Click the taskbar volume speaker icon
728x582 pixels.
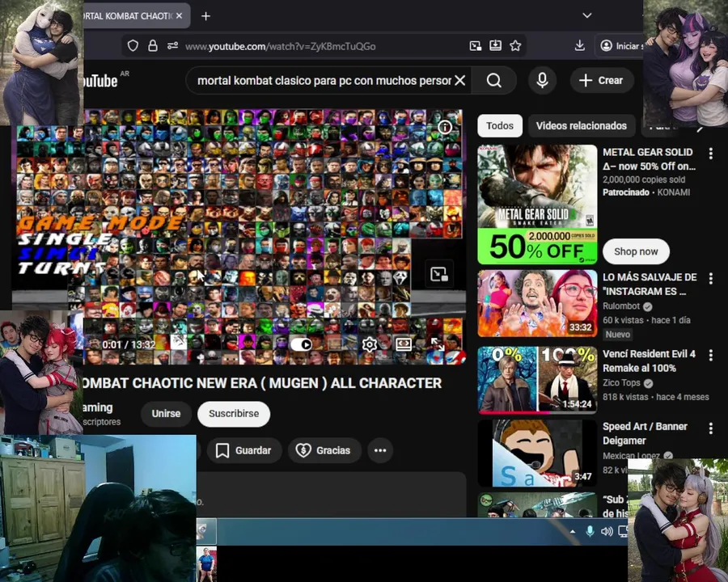pos(607,531)
